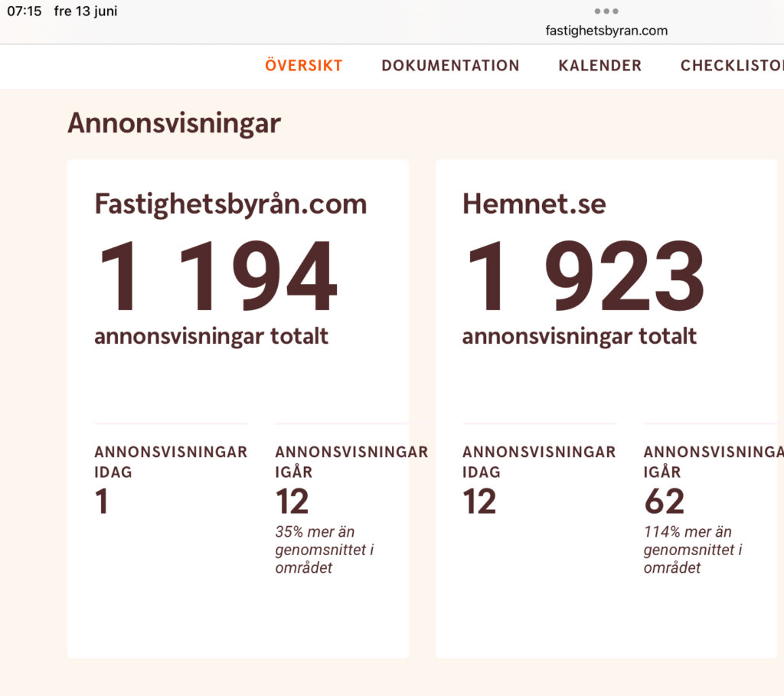Select the Annonsvisningar section heading
This screenshot has height=696, width=784.
tap(174, 123)
